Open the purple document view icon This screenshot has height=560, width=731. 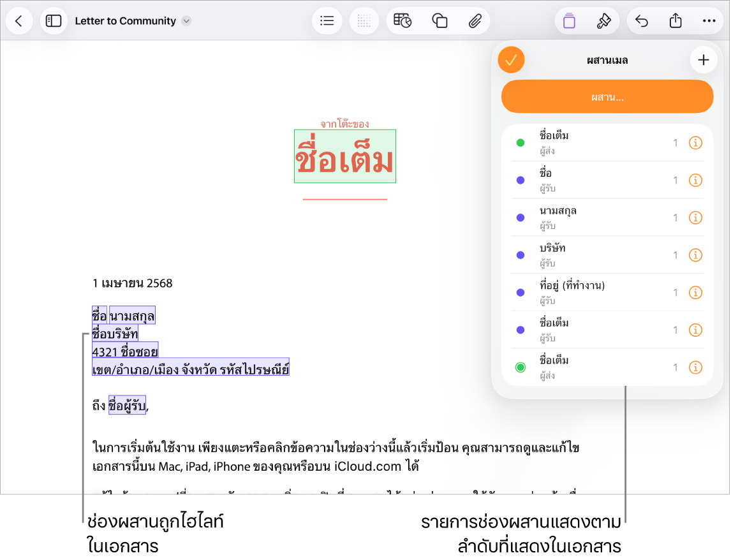point(569,21)
